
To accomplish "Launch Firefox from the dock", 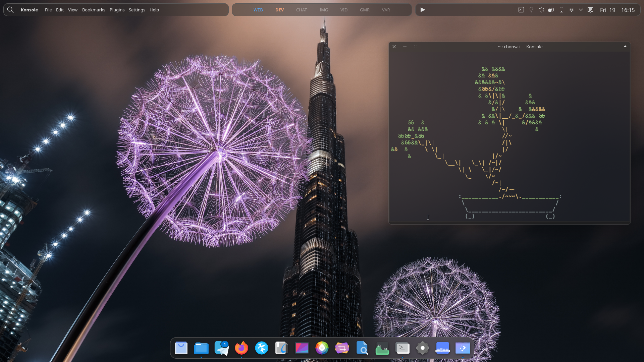I will pyautogui.click(x=241, y=348).
